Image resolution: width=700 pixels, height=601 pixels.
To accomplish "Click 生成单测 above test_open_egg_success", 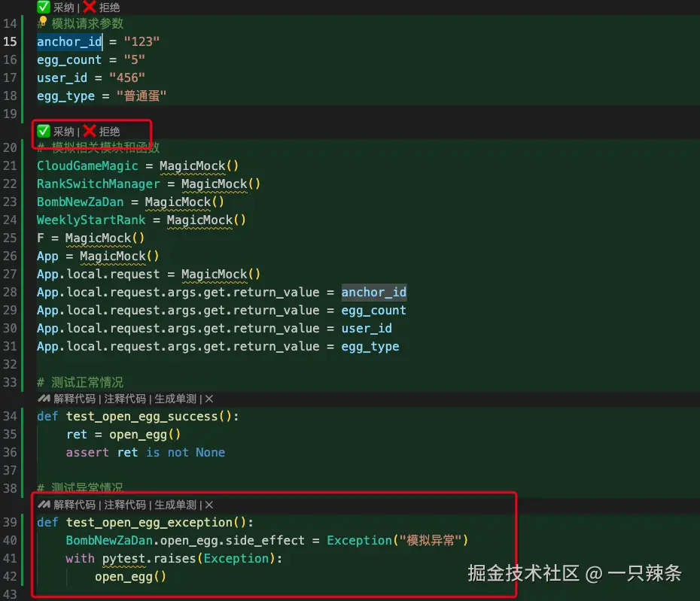I will [x=175, y=399].
